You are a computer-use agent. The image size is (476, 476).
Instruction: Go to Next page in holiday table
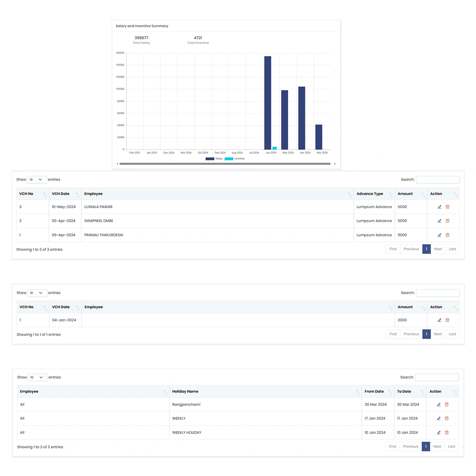tap(437, 446)
